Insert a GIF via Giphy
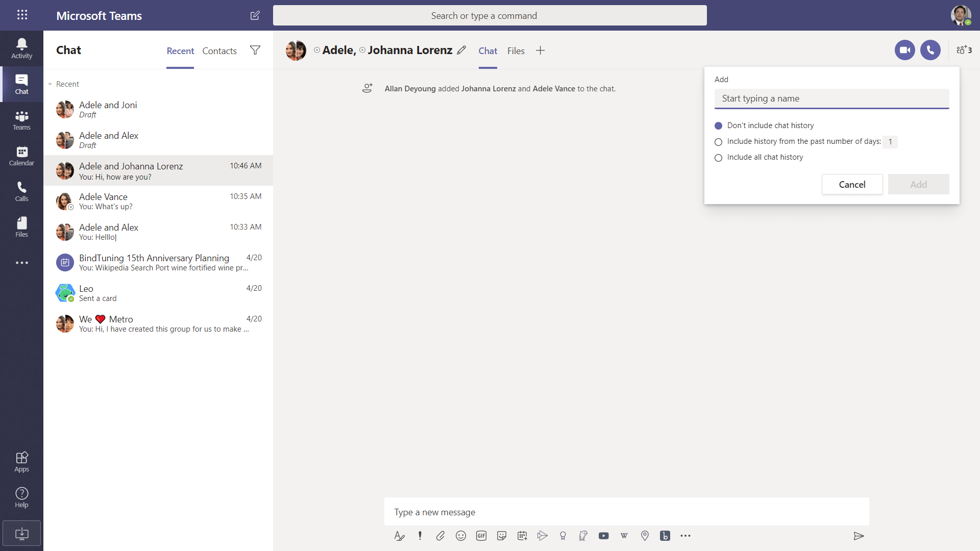This screenshot has height=551, width=980. tap(481, 536)
